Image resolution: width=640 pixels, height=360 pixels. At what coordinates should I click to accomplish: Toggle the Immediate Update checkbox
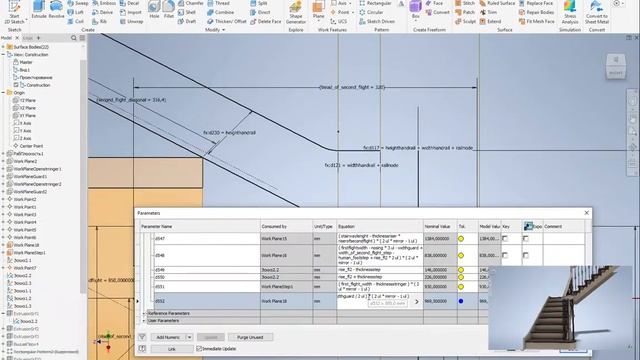click(199, 349)
